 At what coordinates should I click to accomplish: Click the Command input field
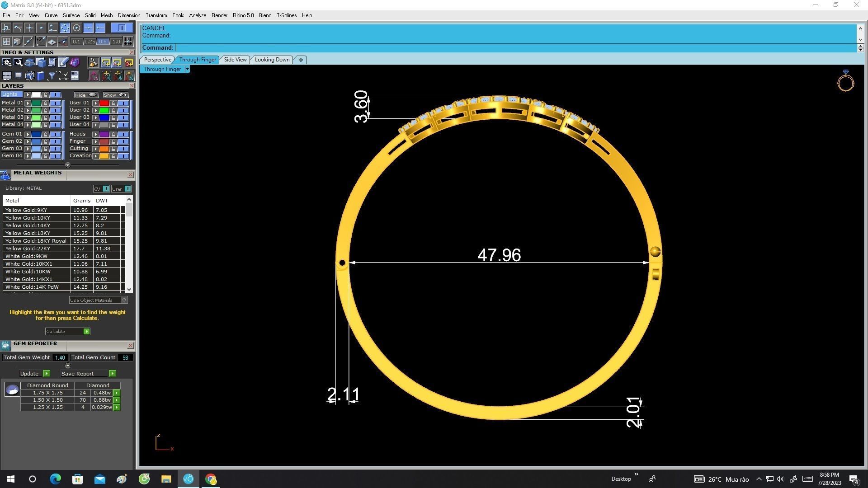click(515, 48)
